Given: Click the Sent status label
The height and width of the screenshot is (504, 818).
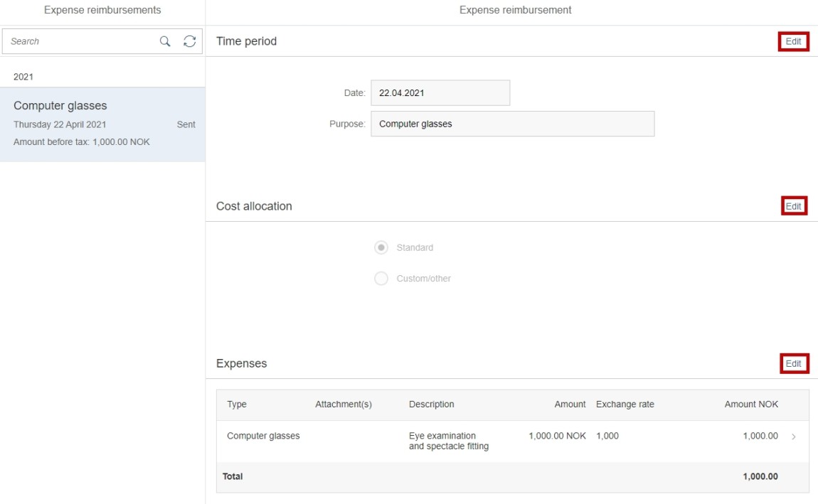Looking at the screenshot, I should point(186,124).
